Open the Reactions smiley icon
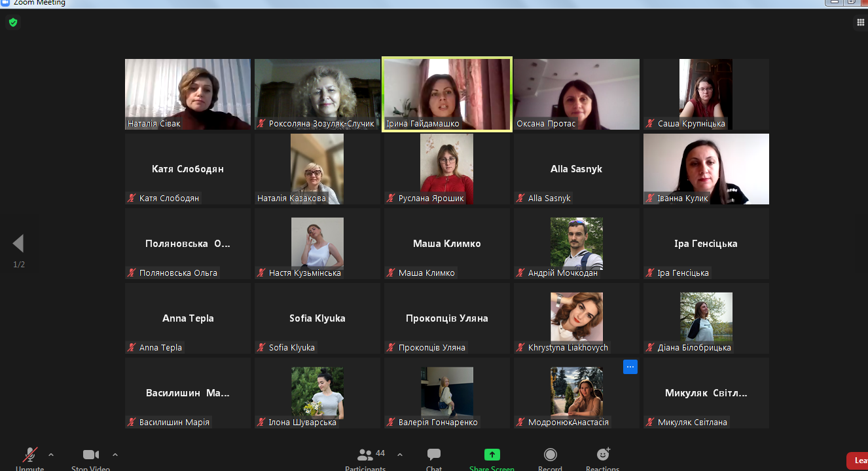Screen dimensions: 868x471 click(x=604, y=454)
